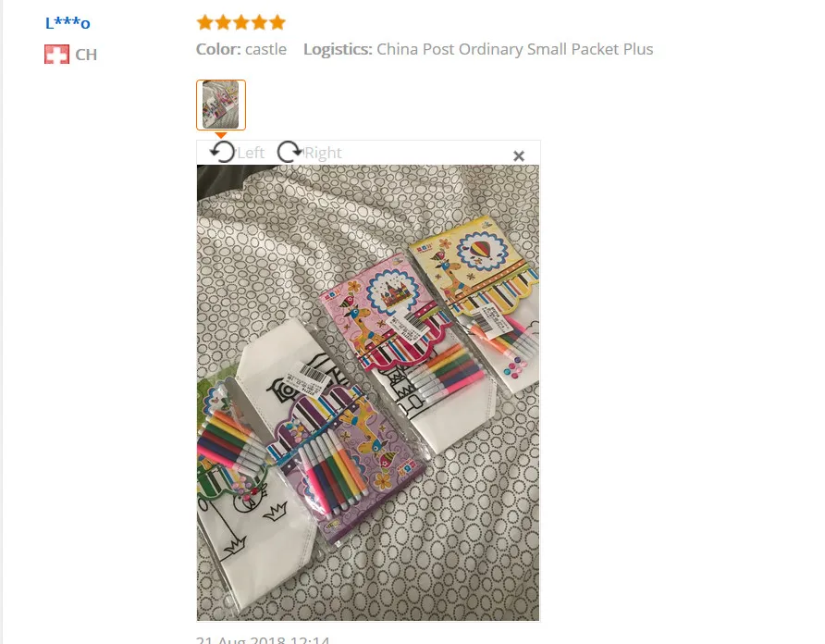Select the fourth orange rating star
Screen dimensions: 825x644
coord(259,22)
